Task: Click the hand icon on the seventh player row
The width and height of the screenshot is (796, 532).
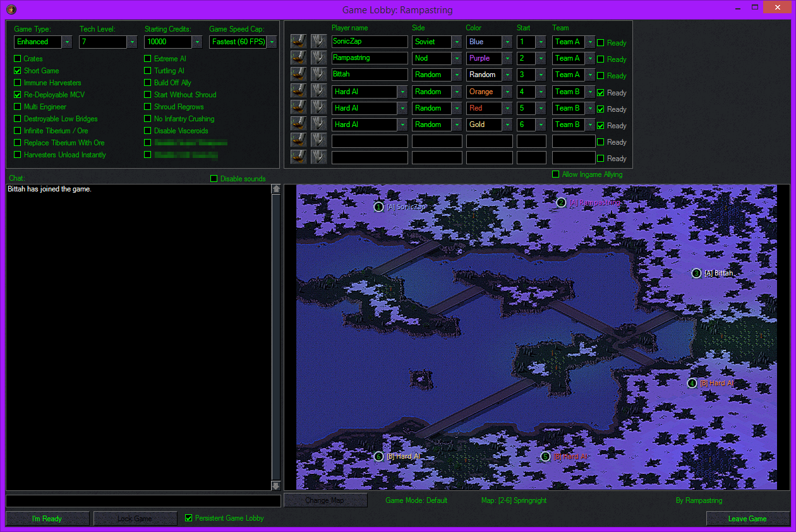Action: click(x=318, y=141)
